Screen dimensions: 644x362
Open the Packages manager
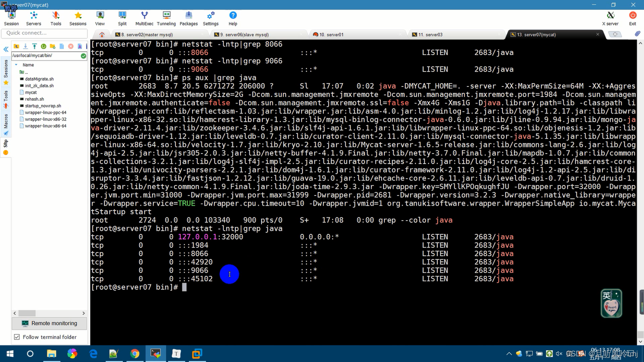coord(188,19)
